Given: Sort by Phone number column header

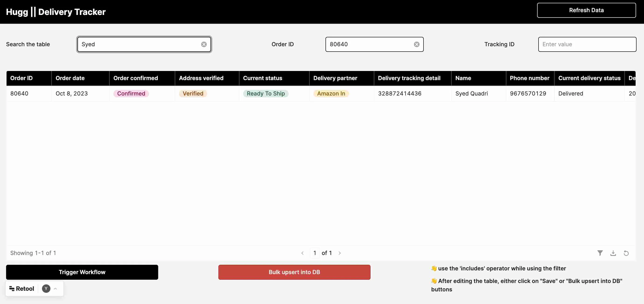Looking at the screenshot, I should pyautogui.click(x=530, y=78).
